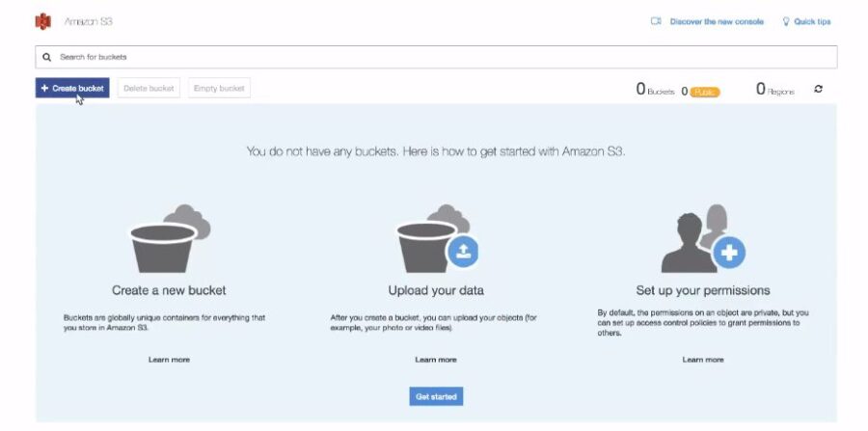Open Learn more under Create a new bucket
This screenshot has height=431, width=868.
[169, 360]
